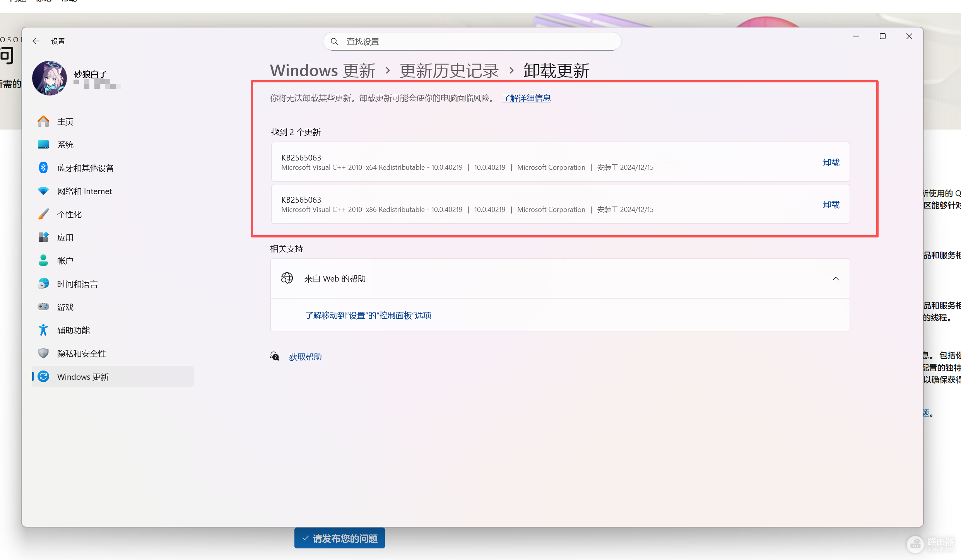Click the Privacy shield icon
Screen dimensions: 961x560
point(43,353)
